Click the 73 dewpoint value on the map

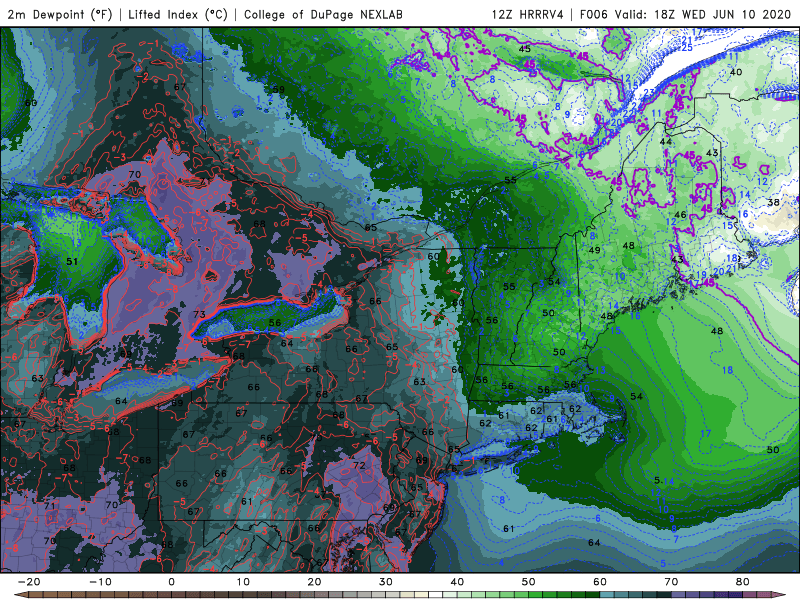199,314
